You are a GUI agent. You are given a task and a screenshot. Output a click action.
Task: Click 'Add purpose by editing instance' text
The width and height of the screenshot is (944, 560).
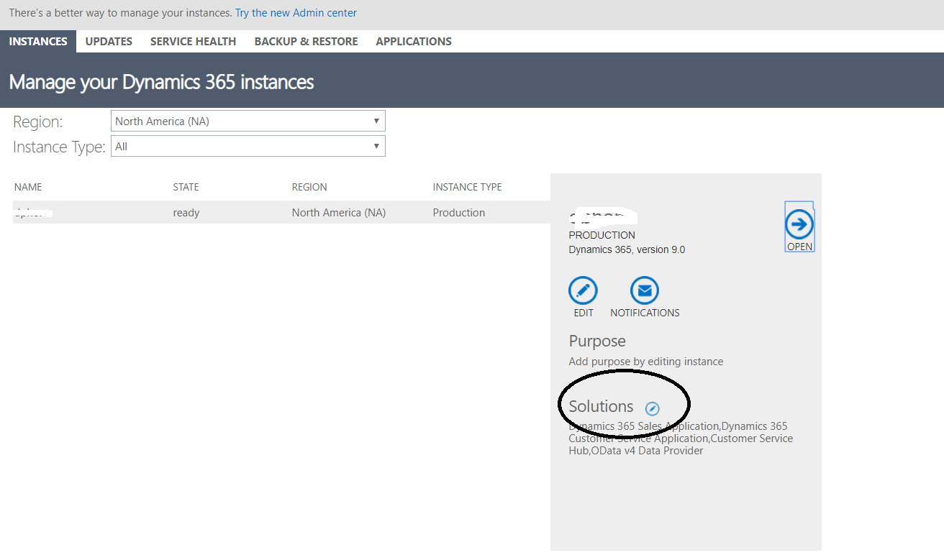point(645,362)
